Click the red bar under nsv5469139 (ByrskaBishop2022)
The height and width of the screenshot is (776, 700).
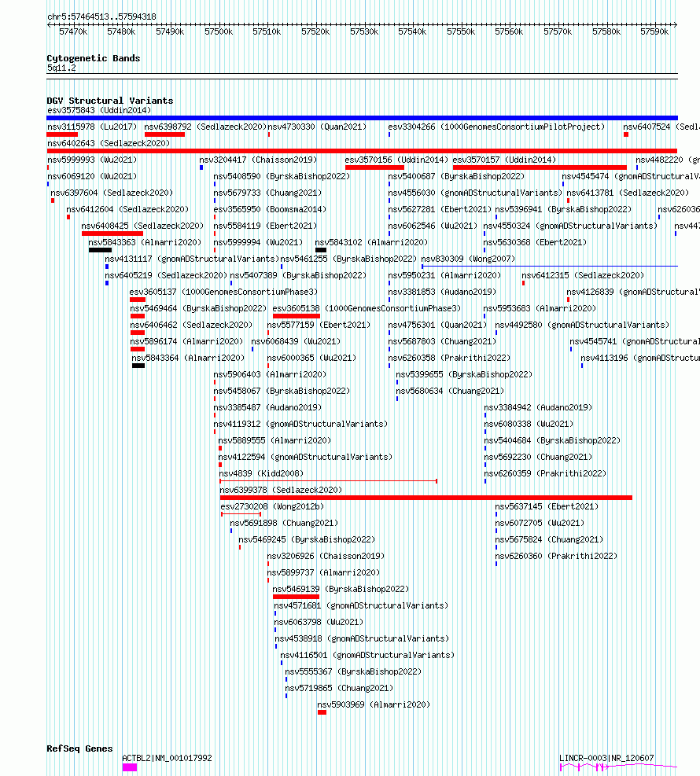pyautogui.click(x=296, y=597)
